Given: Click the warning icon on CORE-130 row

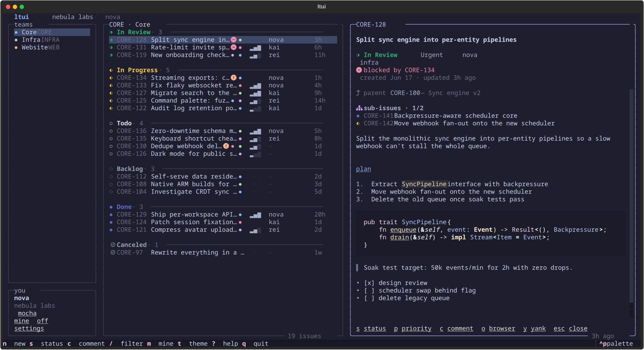Looking at the screenshot, I should pos(226,146).
